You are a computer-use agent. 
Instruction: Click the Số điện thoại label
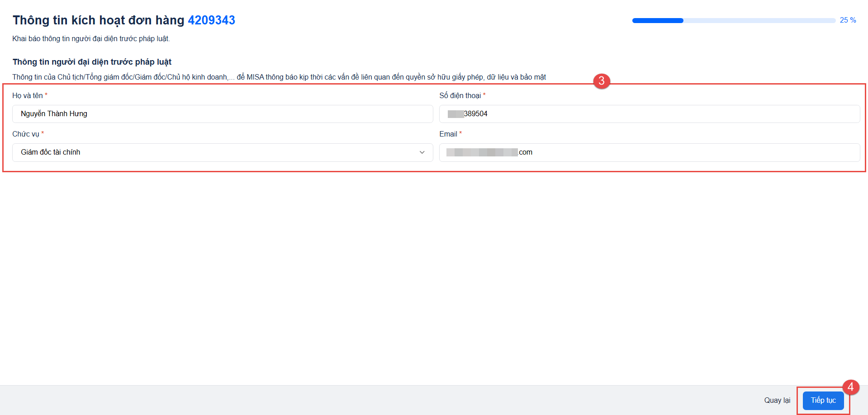[x=460, y=95]
